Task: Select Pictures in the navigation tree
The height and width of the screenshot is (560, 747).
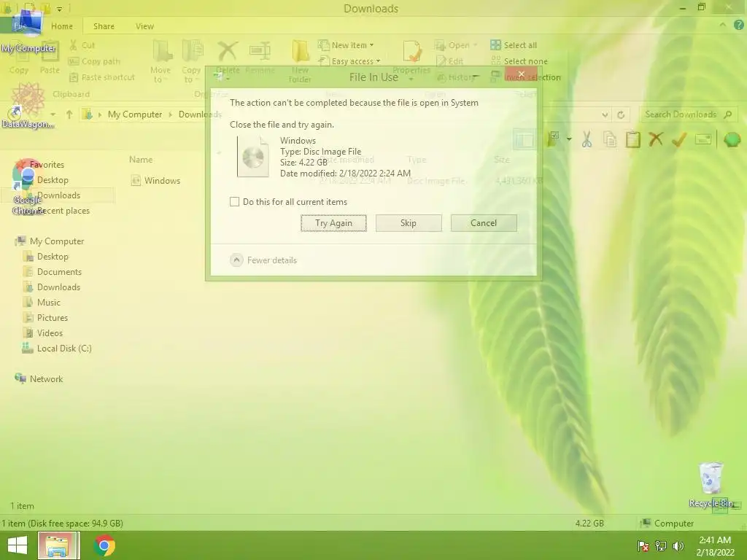Action: point(53,318)
